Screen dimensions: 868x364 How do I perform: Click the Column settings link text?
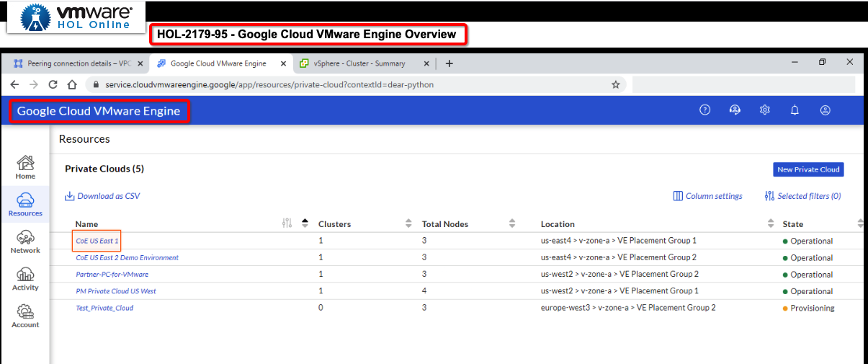click(x=714, y=196)
